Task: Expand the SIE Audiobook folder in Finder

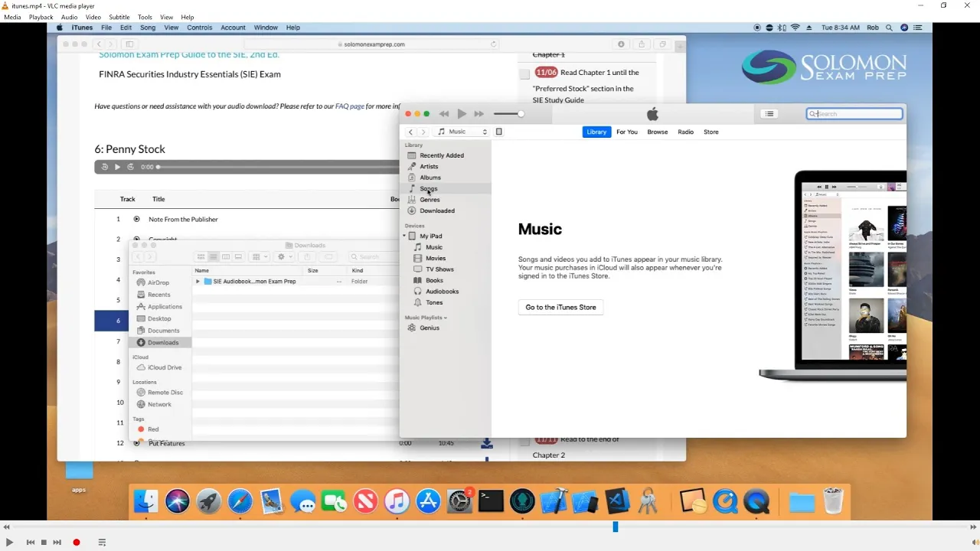Action: click(198, 282)
